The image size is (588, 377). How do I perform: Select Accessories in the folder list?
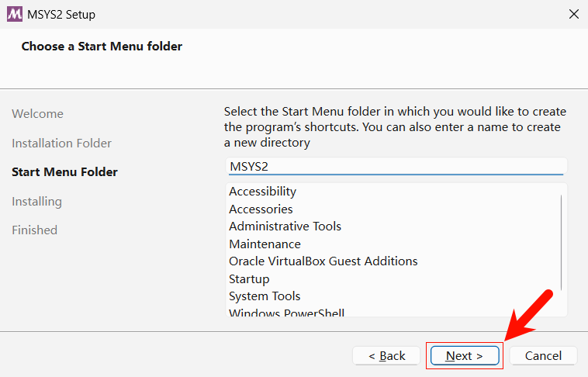261,209
